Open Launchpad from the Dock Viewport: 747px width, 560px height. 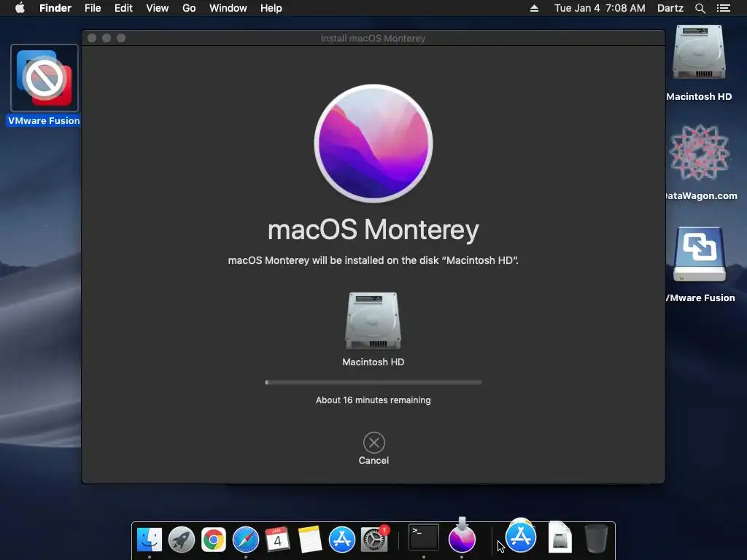(182, 540)
